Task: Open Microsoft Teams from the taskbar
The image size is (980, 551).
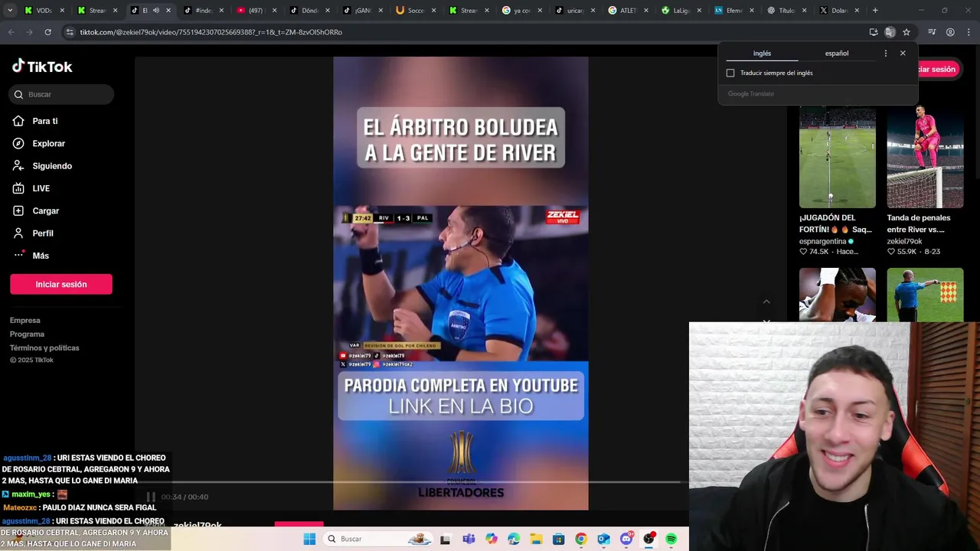Action: point(469,539)
